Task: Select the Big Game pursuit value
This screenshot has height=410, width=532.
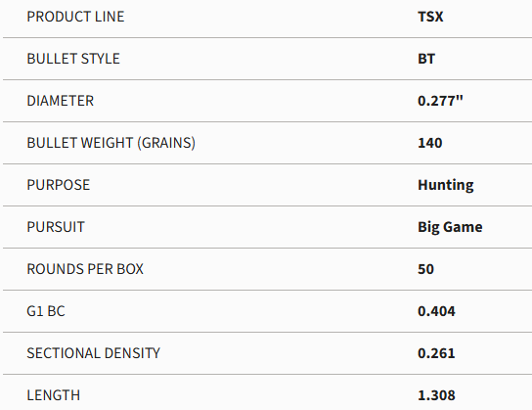Action: [450, 227]
